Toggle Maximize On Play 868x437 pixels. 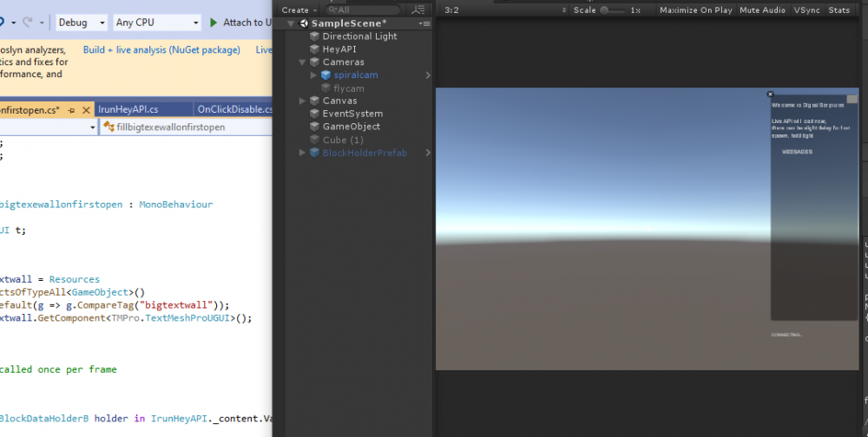point(695,10)
